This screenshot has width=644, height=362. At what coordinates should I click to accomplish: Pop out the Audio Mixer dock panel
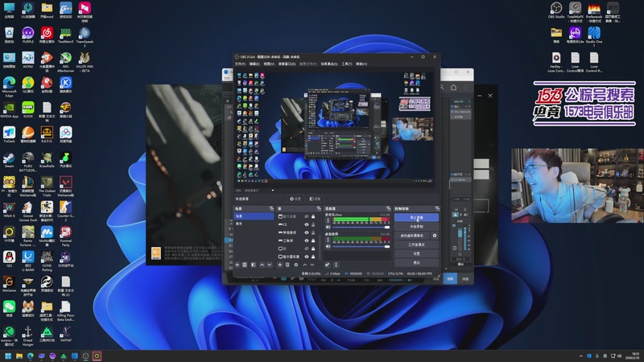click(388, 208)
